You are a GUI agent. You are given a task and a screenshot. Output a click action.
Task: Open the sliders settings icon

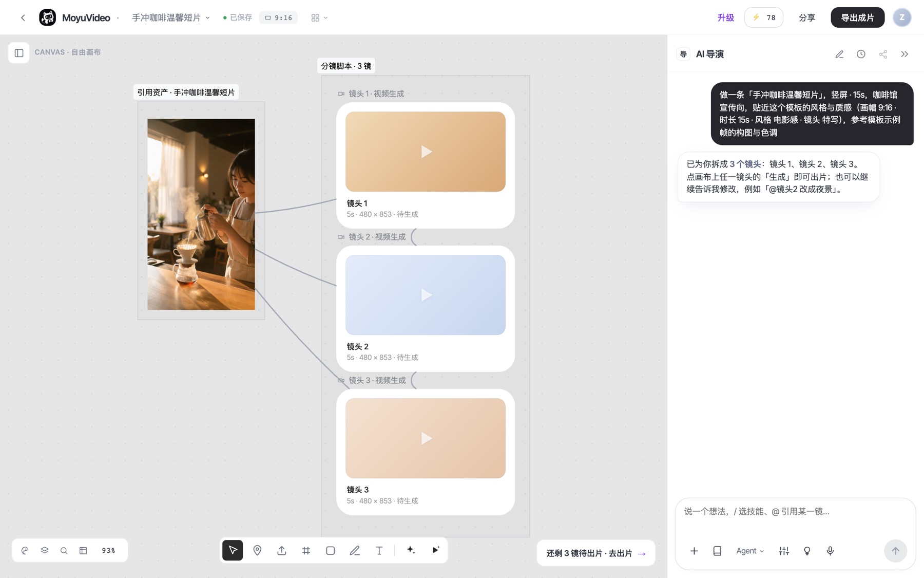[784, 551]
